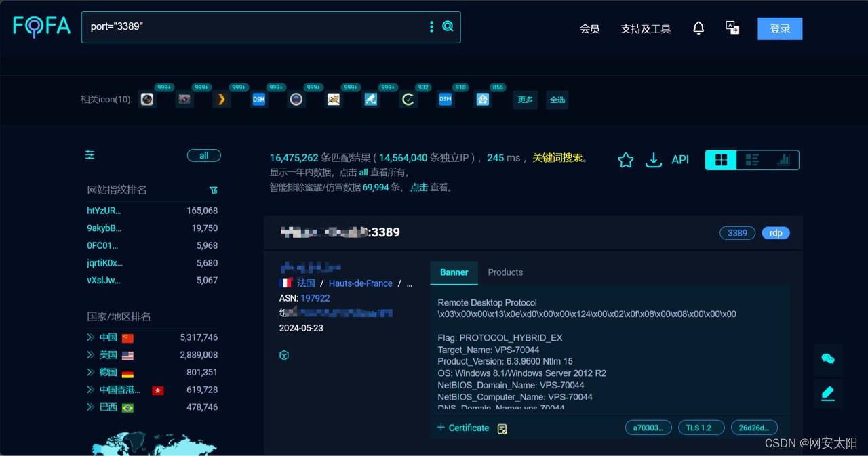Select the first DSM related icon
868x456 pixels.
coord(258,100)
